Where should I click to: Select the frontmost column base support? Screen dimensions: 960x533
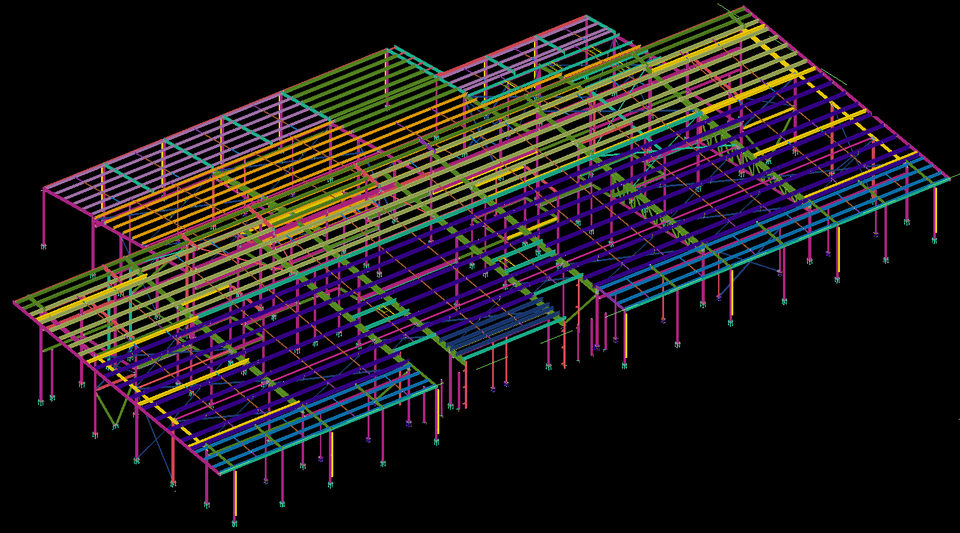tap(234, 522)
